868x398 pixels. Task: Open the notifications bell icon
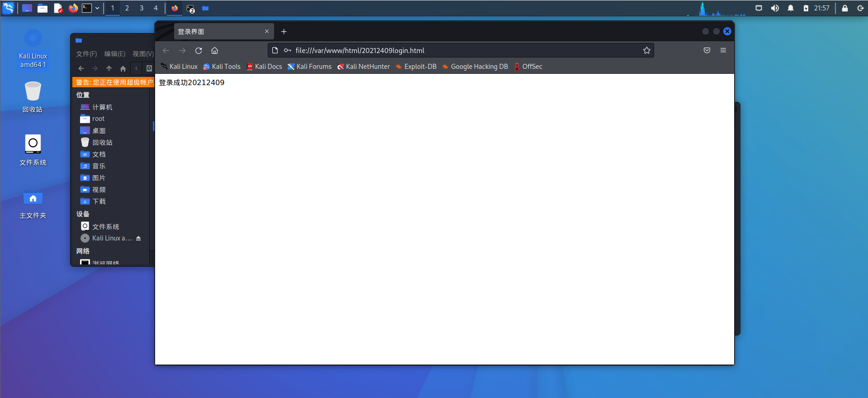791,8
